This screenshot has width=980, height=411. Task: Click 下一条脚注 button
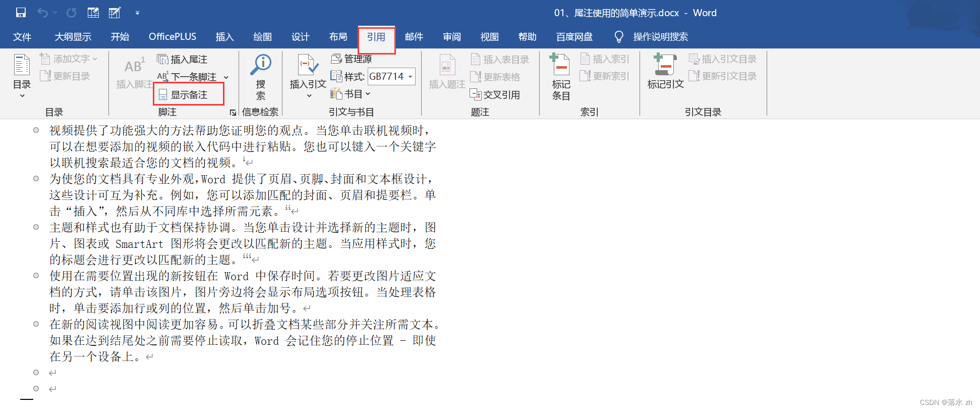188,77
